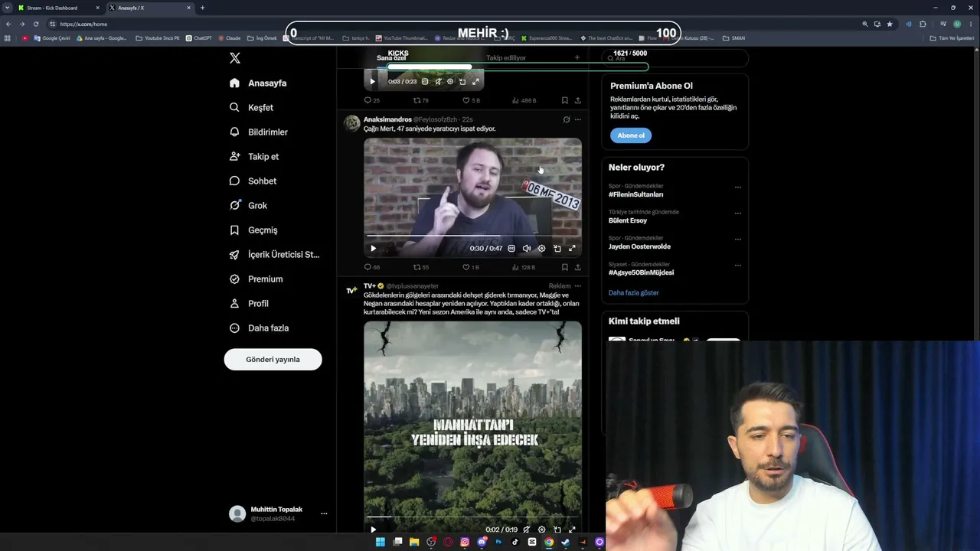Open File Explorer from taskbar

[x=414, y=542]
